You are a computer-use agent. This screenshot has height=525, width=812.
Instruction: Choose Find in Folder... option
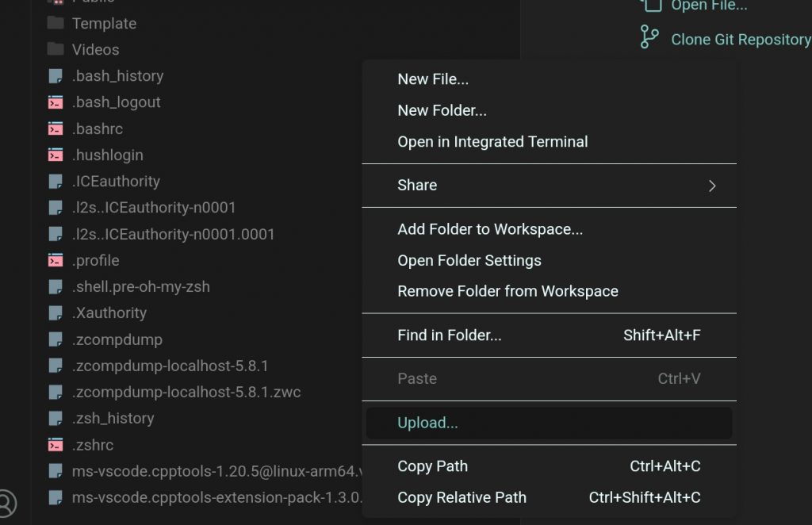pyautogui.click(x=450, y=335)
